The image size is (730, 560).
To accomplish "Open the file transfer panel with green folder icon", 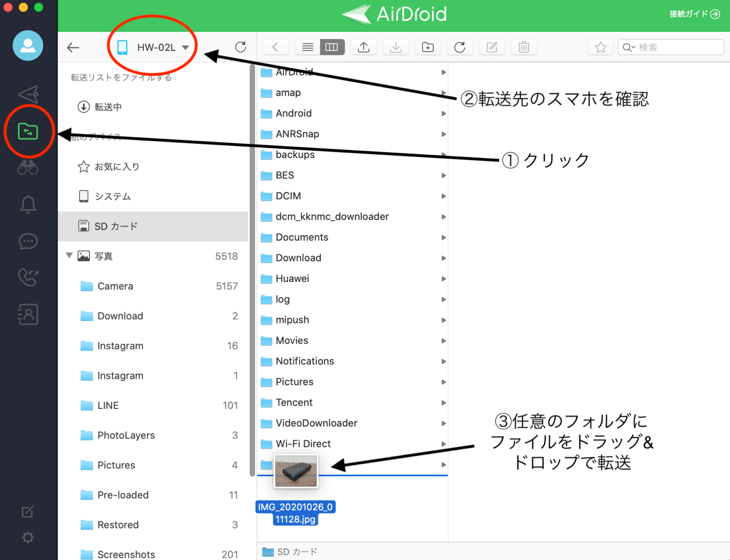I will click(x=28, y=132).
